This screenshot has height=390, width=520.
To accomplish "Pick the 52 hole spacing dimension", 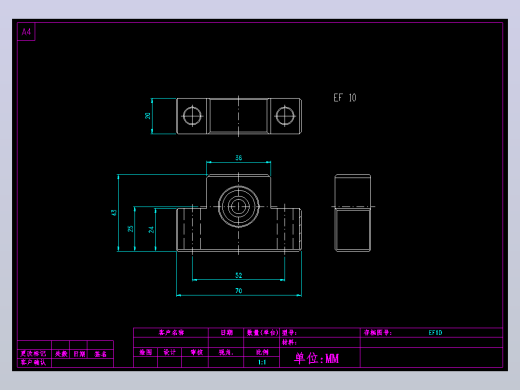I will [x=239, y=275].
